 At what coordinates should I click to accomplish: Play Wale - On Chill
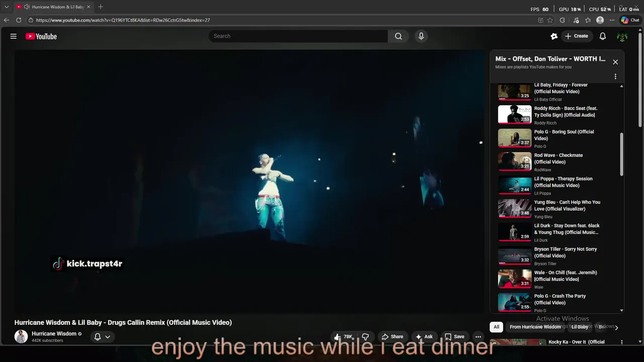pyautogui.click(x=558, y=279)
